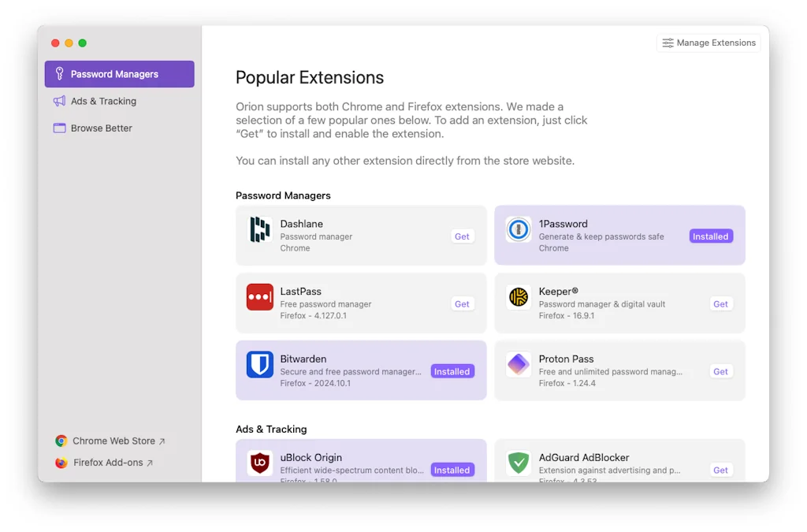Switch to Browse Better sidebar section
The image size is (807, 532).
pos(101,128)
